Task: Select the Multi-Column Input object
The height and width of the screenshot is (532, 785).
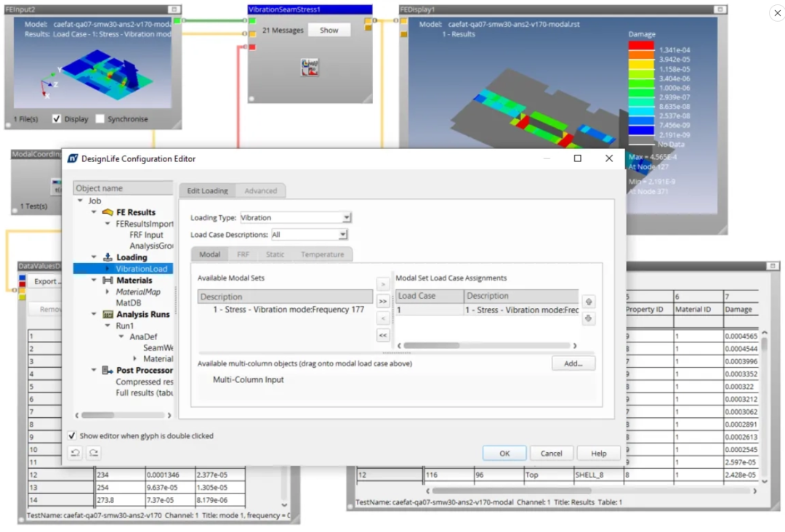Action: [249, 380]
